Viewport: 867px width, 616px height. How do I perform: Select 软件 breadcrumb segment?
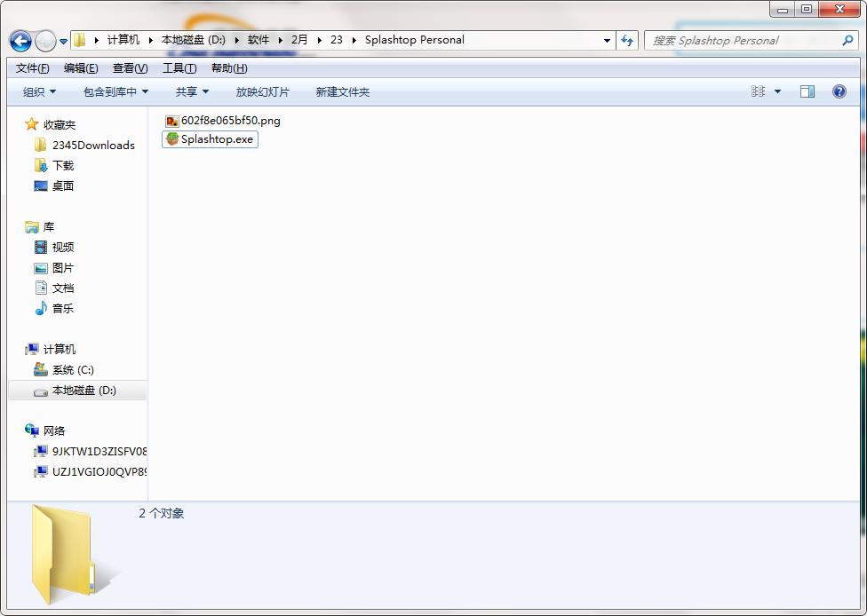coord(259,40)
